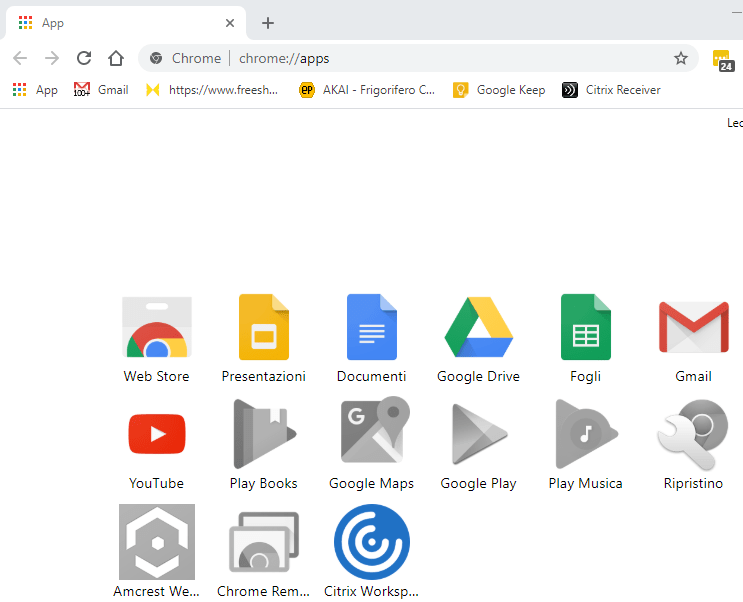Open Chrome Remote Desktop app
Image resolution: width=743 pixels, height=602 pixels.
point(264,542)
